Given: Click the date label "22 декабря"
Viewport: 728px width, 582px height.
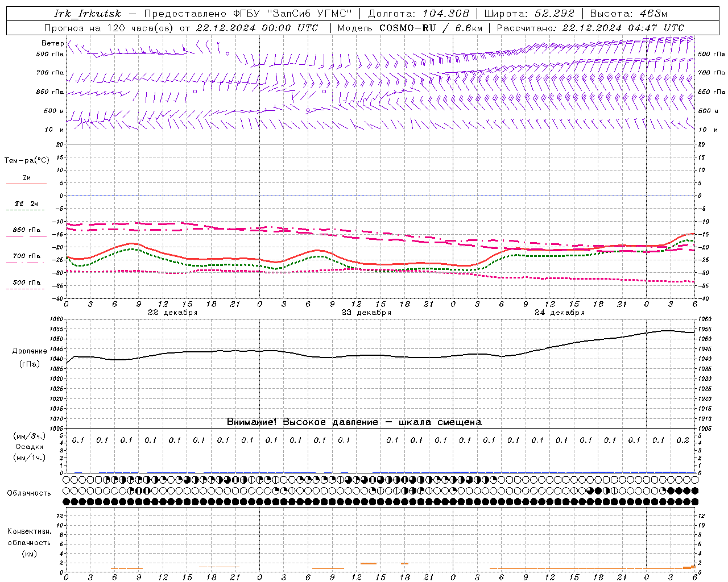Looking at the screenshot, I should (173, 313).
